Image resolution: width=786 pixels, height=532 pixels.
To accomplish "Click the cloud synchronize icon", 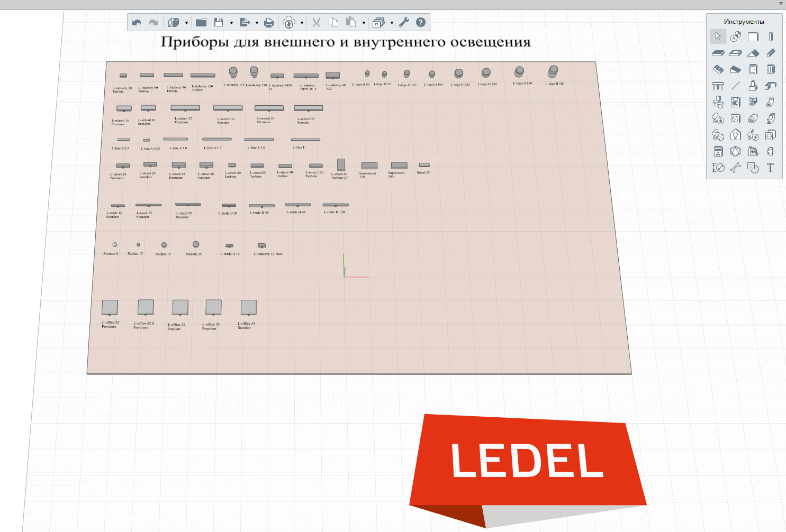I will click(289, 22).
